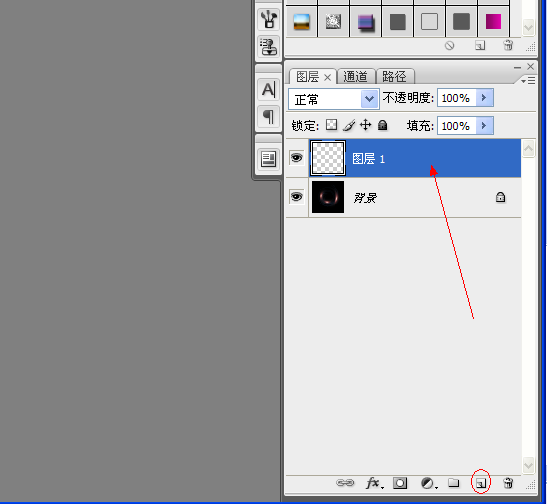The width and height of the screenshot is (547, 504).
Task: Switch to the 路径 tab
Action: click(395, 76)
